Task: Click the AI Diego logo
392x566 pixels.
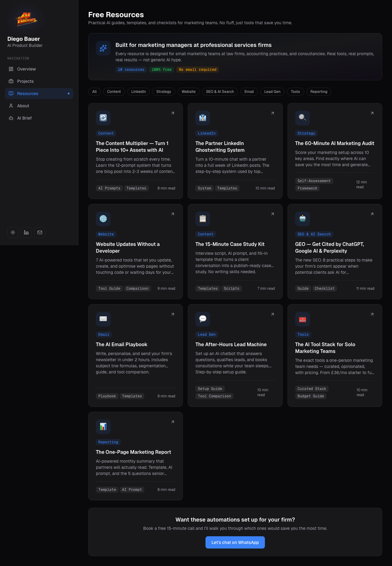Action: click(26, 20)
